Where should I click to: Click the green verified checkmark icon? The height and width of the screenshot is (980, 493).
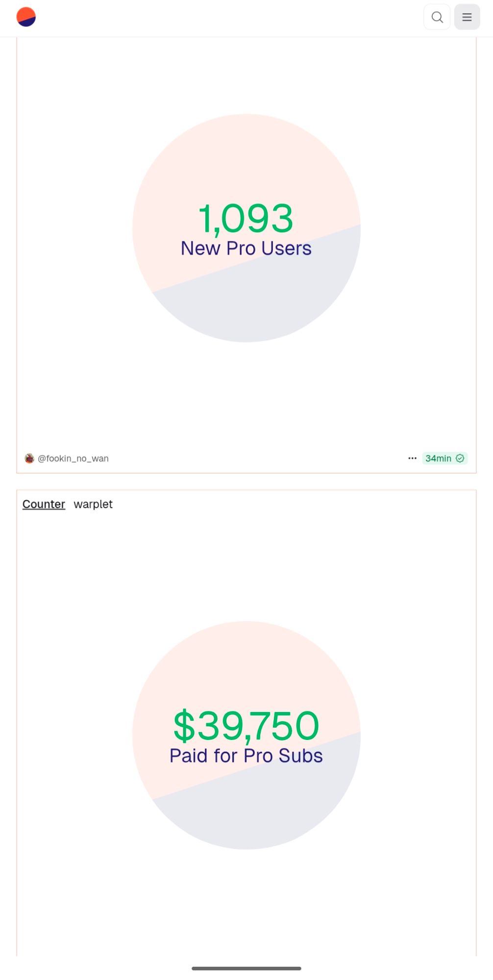tap(460, 458)
